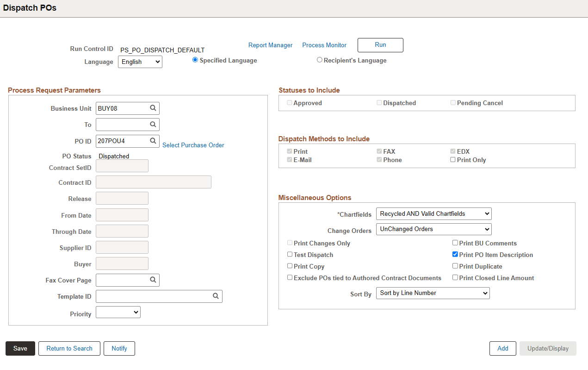Click the Template ID search magnifier
Viewport: 588px width, 370px height.
216,296
